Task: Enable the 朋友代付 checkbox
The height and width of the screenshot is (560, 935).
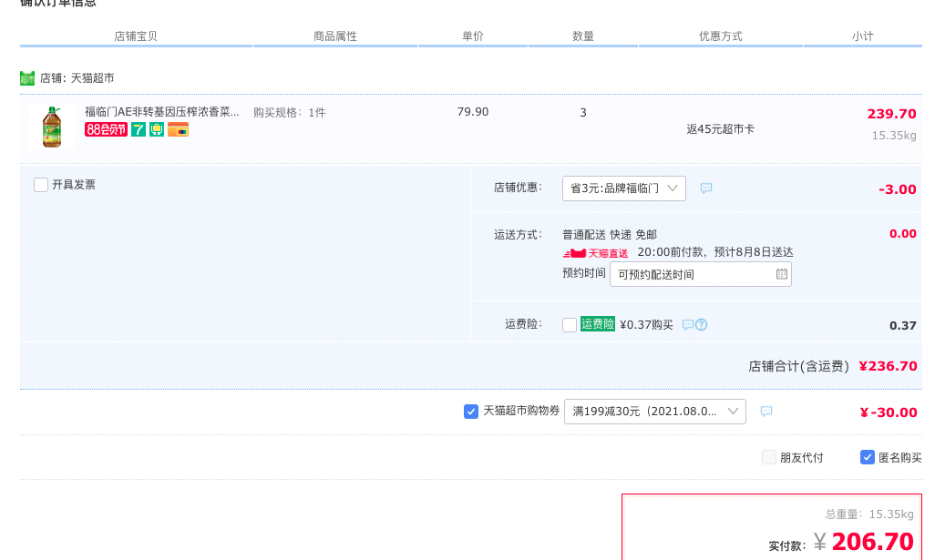Action: coord(769,457)
